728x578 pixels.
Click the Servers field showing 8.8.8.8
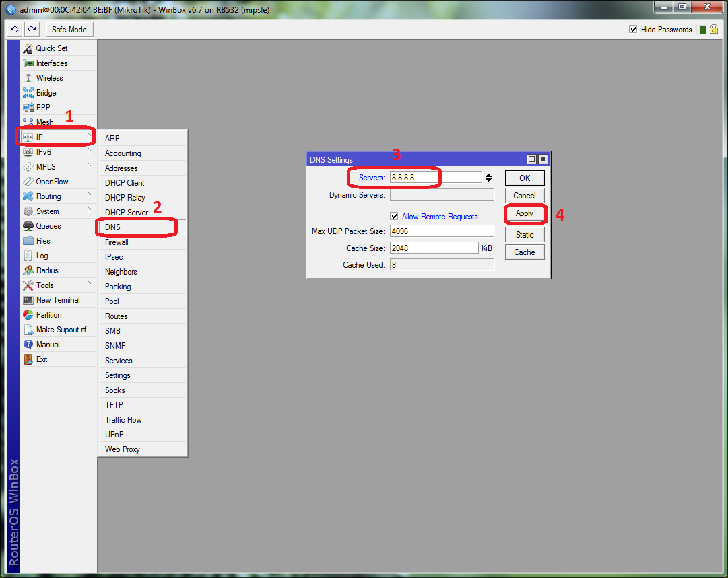coord(436,177)
